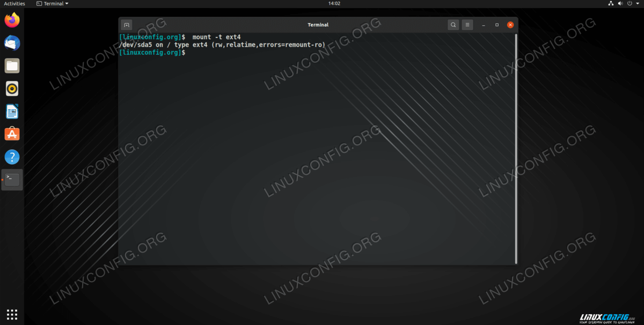Expand the Terminal app menu
The height and width of the screenshot is (325, 644).
[x=53, y=4]
